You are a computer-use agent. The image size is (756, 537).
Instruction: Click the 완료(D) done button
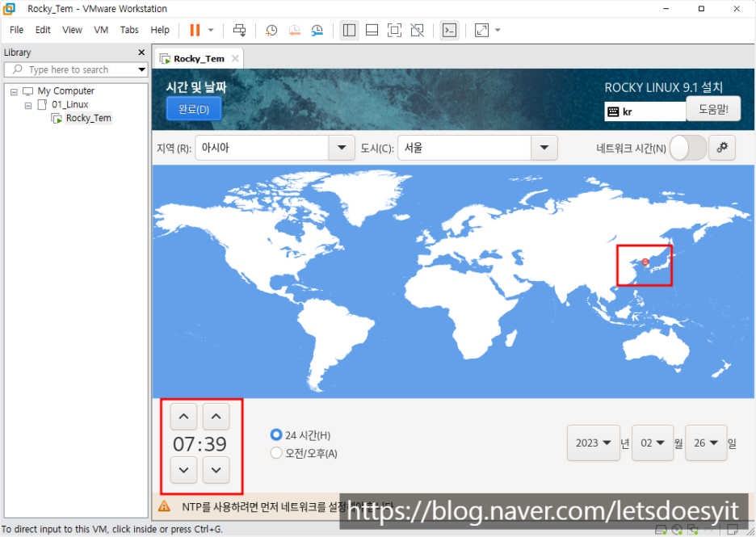pos(194,109)
